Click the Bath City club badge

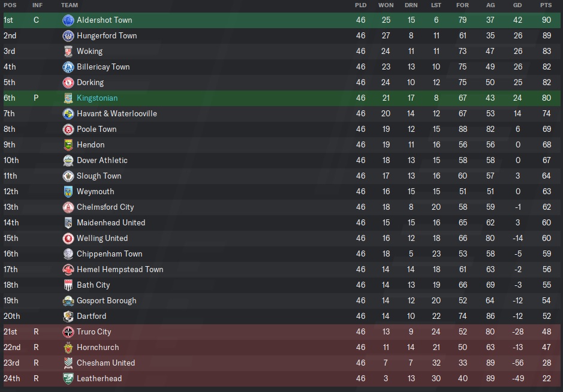(68, 285)
